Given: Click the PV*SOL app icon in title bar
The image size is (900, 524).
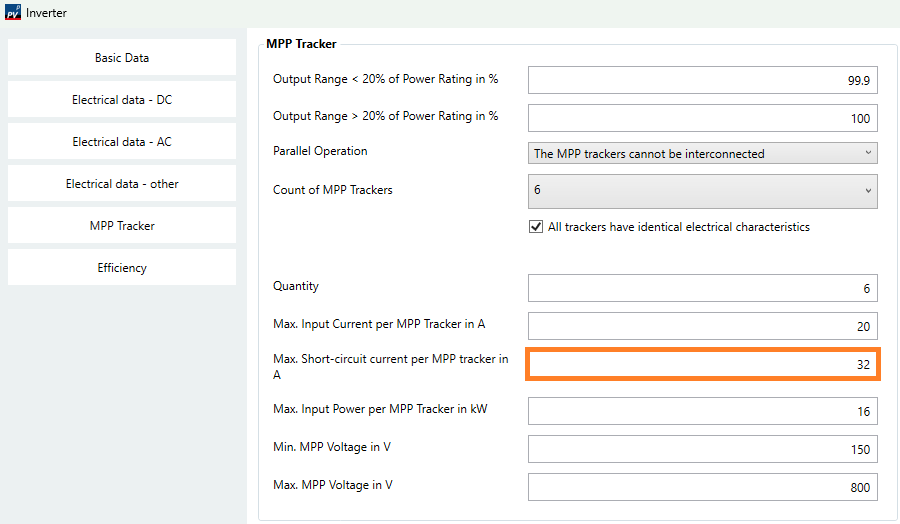Looking at the screenshot, I should point(13,13).
